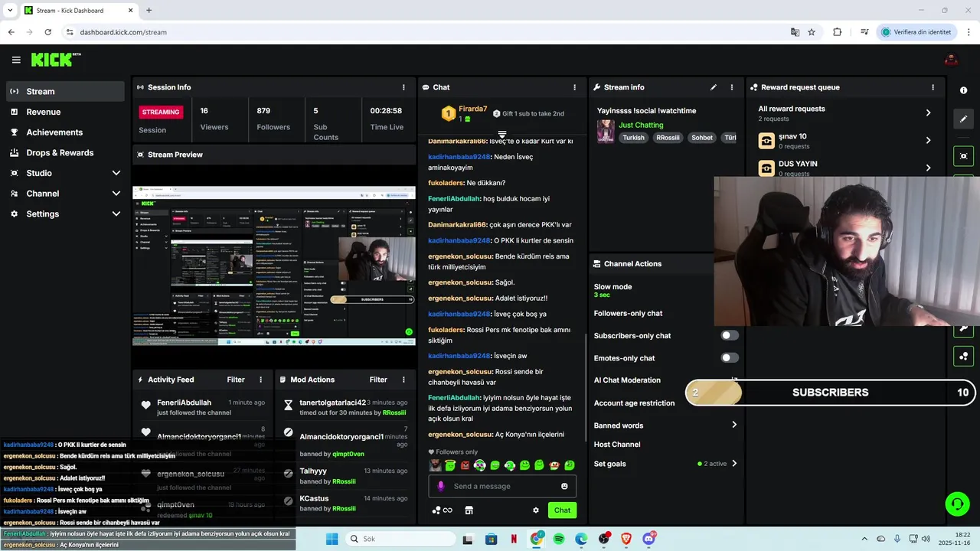Open chat settings gear icon
The height and width of the screenshot is (551, 980).
(536, 510)
